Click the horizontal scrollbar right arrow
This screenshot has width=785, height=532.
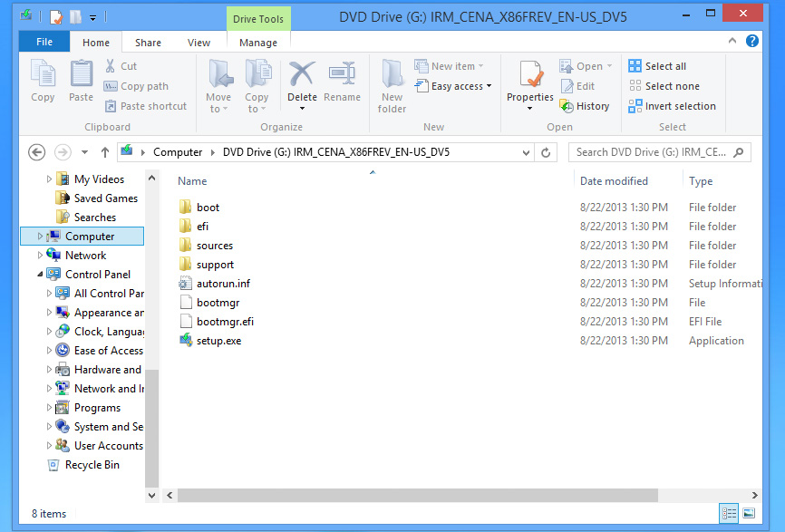754,496
